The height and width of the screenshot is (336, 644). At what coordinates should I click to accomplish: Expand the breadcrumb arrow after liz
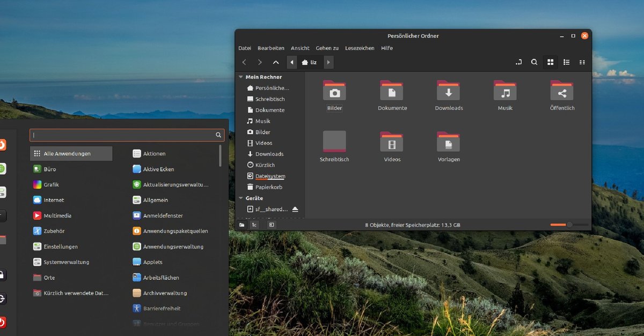point(328,62)
